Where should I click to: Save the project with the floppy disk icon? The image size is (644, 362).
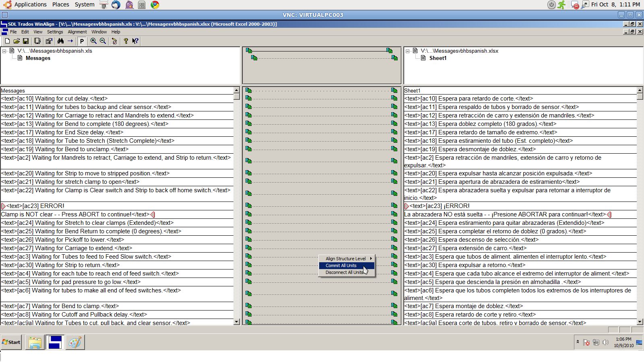[x=26, y=41]
